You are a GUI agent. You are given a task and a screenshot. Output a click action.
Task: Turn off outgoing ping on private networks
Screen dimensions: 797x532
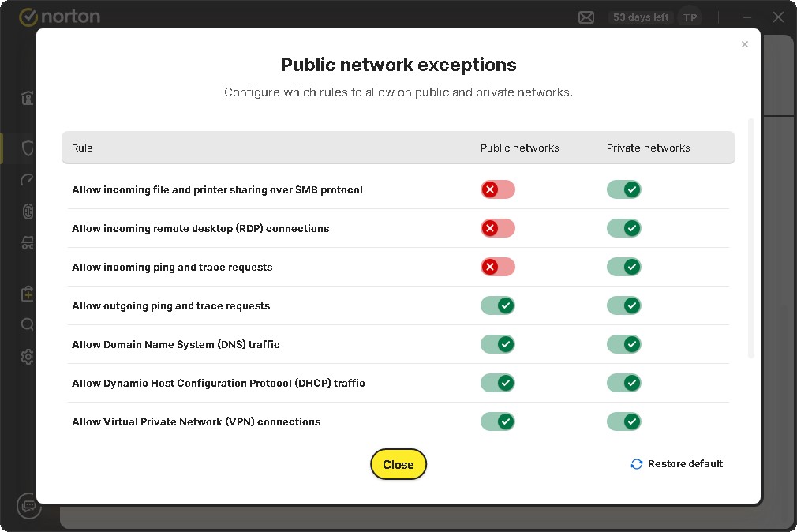tap(623, 305)
